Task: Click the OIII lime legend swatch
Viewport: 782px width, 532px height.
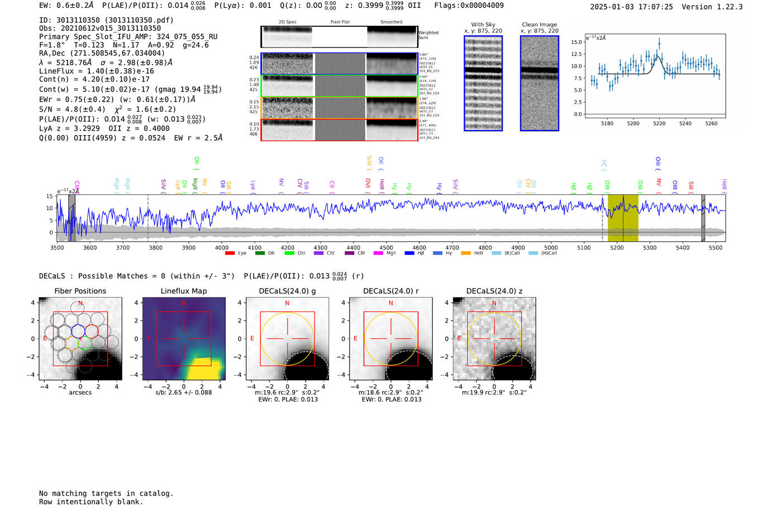Action: [x=289, y=253]
